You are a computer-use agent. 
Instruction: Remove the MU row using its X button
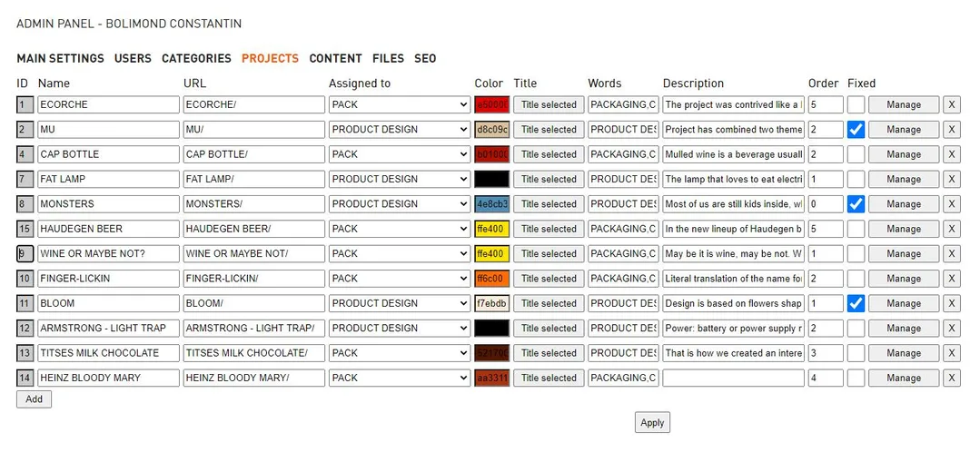[951, 129]
